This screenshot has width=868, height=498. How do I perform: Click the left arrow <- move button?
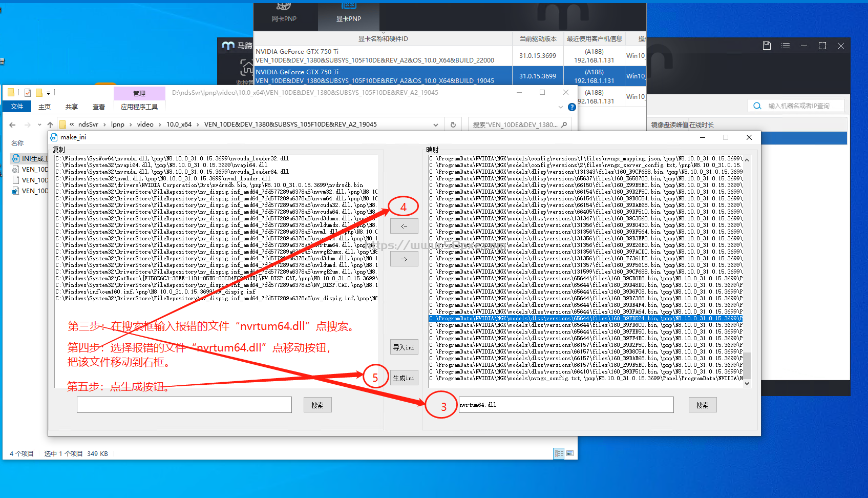pyautogui.click(x=404, y=226)
